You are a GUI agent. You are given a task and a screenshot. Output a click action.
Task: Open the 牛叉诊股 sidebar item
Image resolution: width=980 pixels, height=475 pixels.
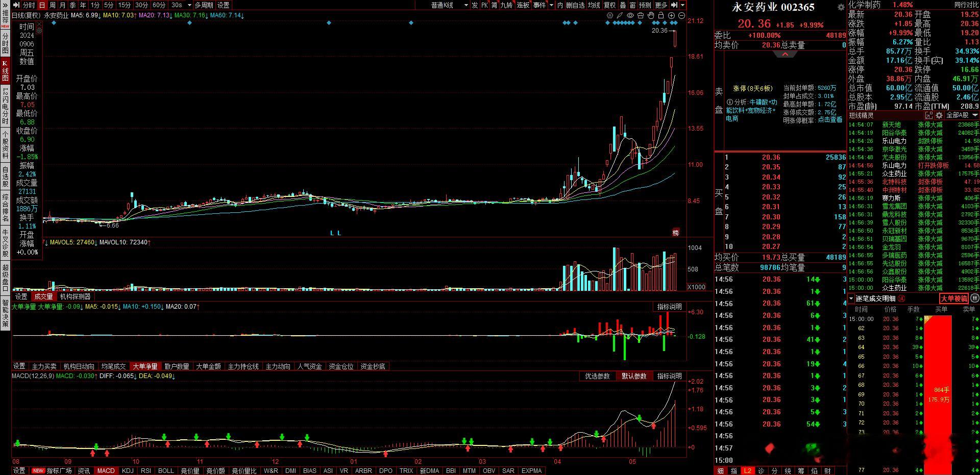coord(5,243)
